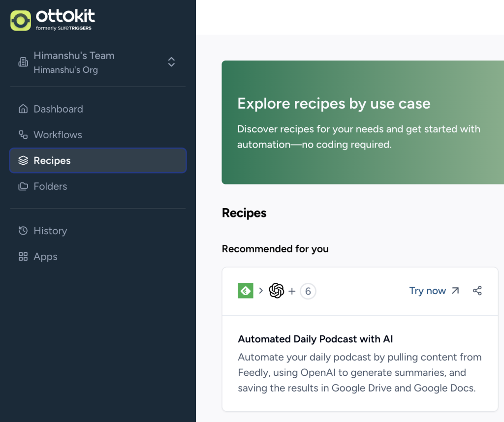The width and height of the screenshot is (504, 422).
Task: Expand the 6 additional apps badge
Action: (x=308, y=291)
